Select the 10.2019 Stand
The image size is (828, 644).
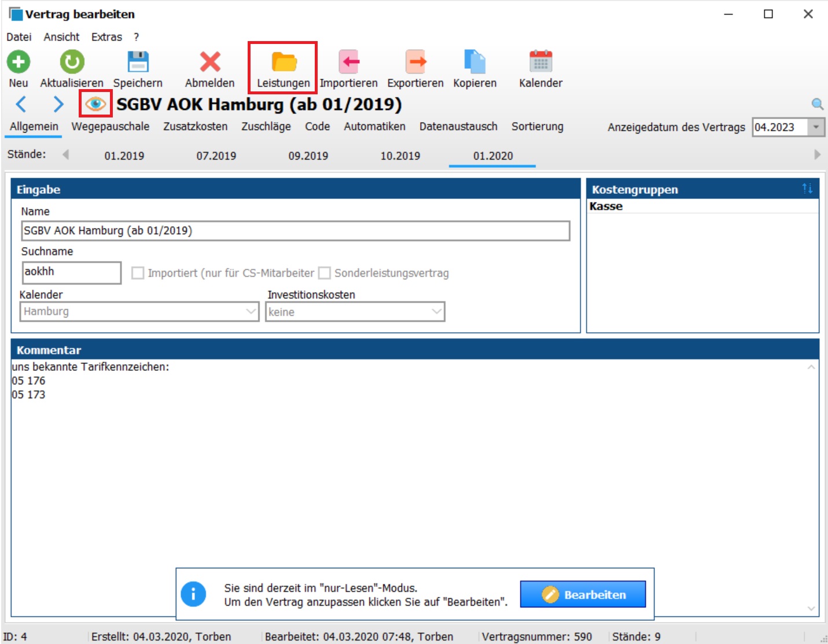coord(400,156)
